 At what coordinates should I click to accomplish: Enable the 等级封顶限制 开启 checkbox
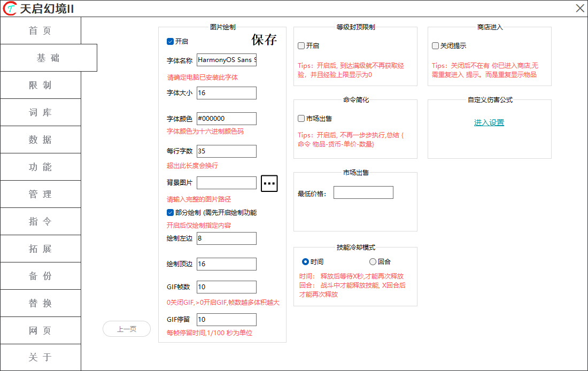click(x=301, y=46)
